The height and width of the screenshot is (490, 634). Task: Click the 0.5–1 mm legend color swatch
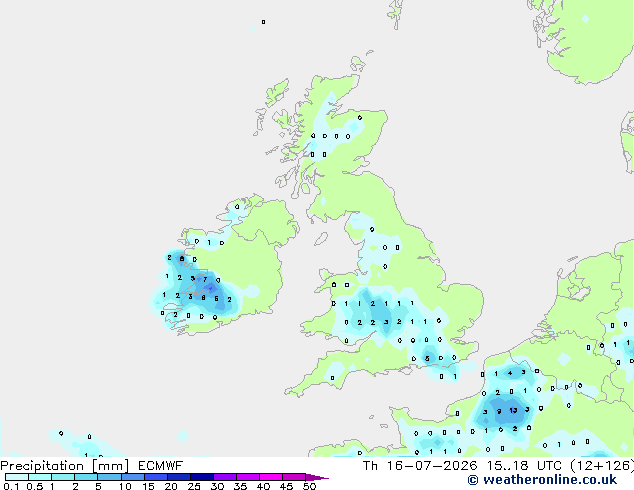(x=40, y=477)
